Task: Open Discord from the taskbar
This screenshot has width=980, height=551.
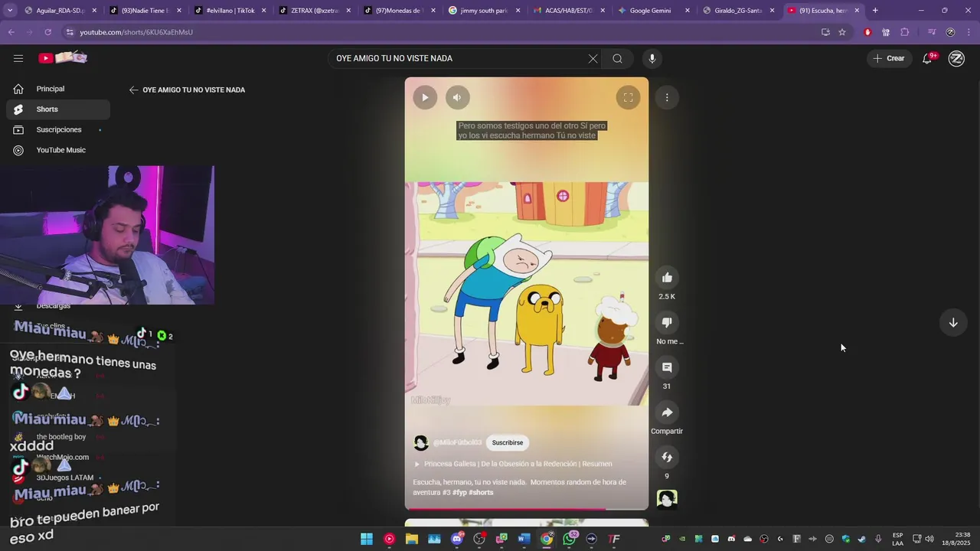Action: pyautogui.click(x=457, y=540)
